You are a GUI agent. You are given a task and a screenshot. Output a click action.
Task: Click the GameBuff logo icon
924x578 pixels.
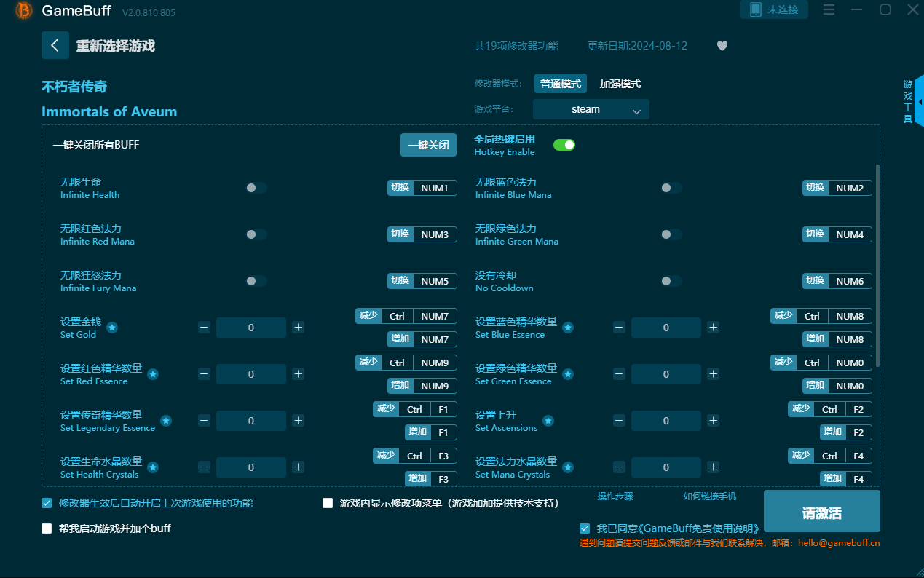tap(23, 10)
